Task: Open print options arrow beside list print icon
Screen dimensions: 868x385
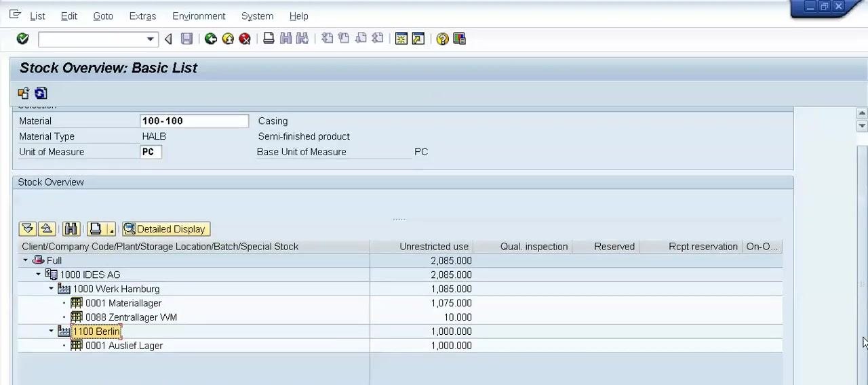Action: point(111,229)
